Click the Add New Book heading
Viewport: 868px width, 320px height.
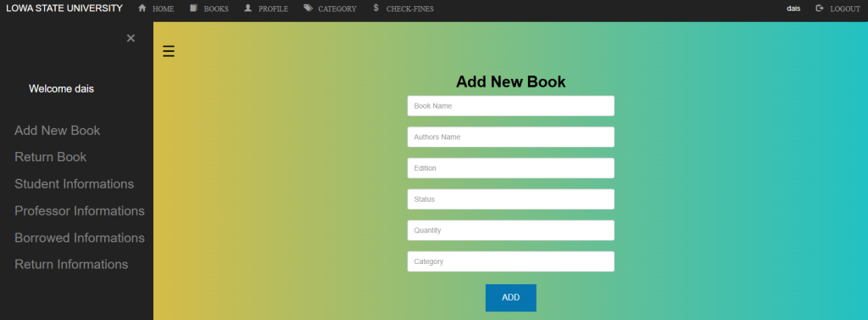coord(511,82)
